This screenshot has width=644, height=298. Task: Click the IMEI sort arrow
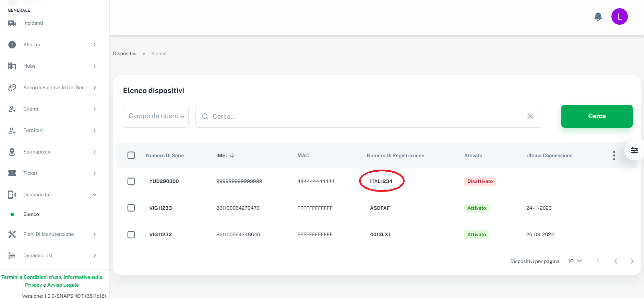coord(232,156)
